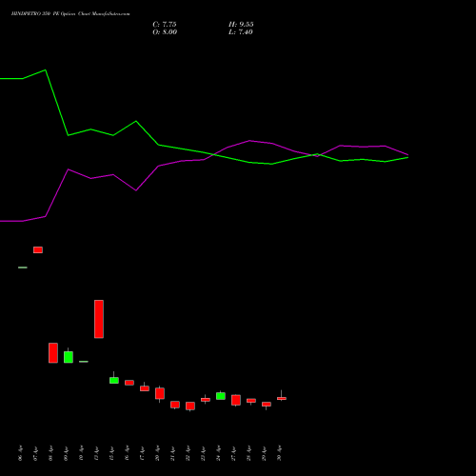
Task: Select the 24 Apr date label
Action: point(219,453)
